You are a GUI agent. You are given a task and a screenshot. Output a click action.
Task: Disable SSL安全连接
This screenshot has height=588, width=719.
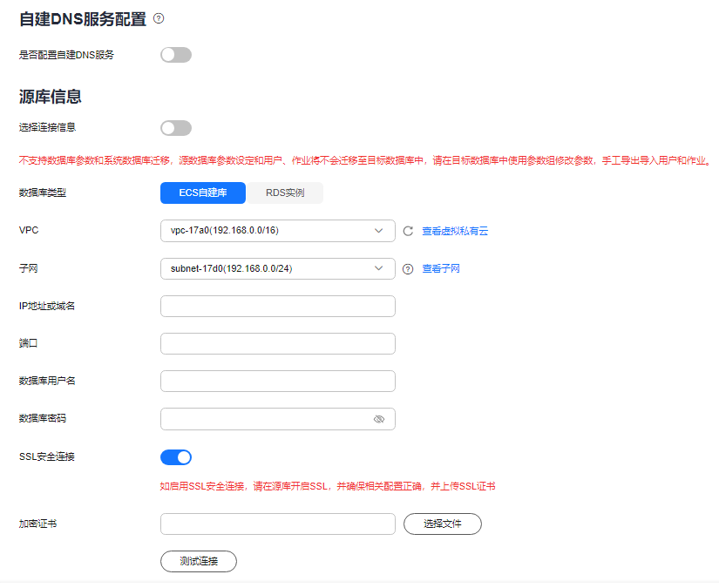176,456
